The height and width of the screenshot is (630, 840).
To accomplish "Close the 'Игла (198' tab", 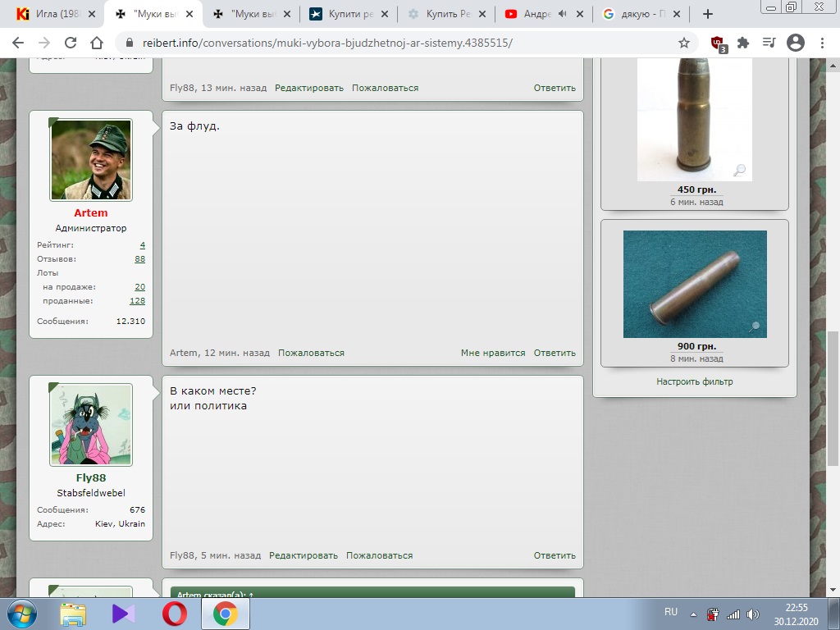I will click(x=92, y=15).
